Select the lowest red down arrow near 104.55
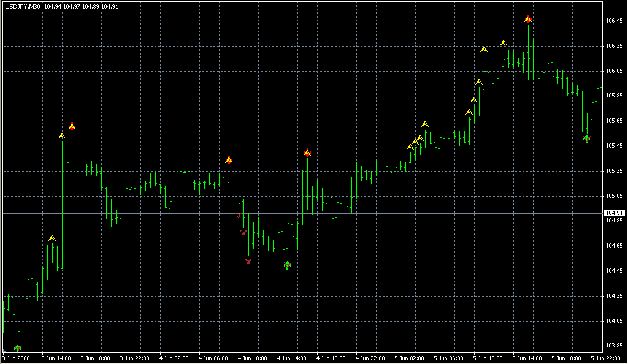Screen dimensions: 628x364 [248, 261]
